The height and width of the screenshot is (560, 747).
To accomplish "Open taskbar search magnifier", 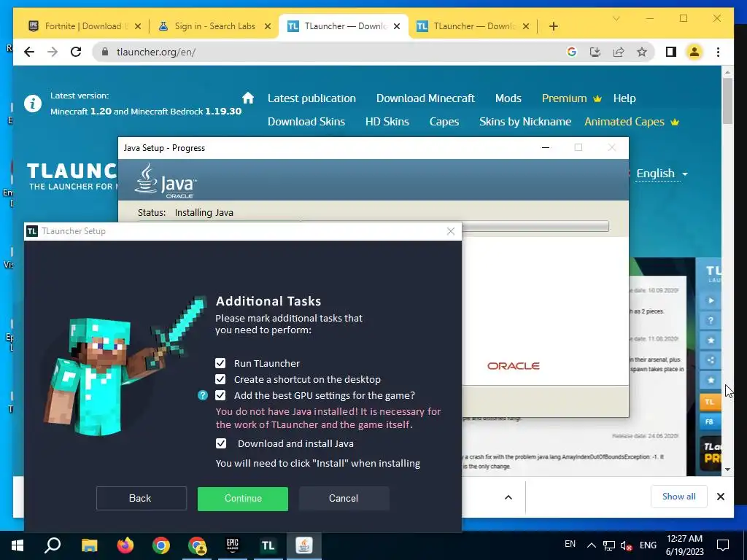I will tap(53, 545).
